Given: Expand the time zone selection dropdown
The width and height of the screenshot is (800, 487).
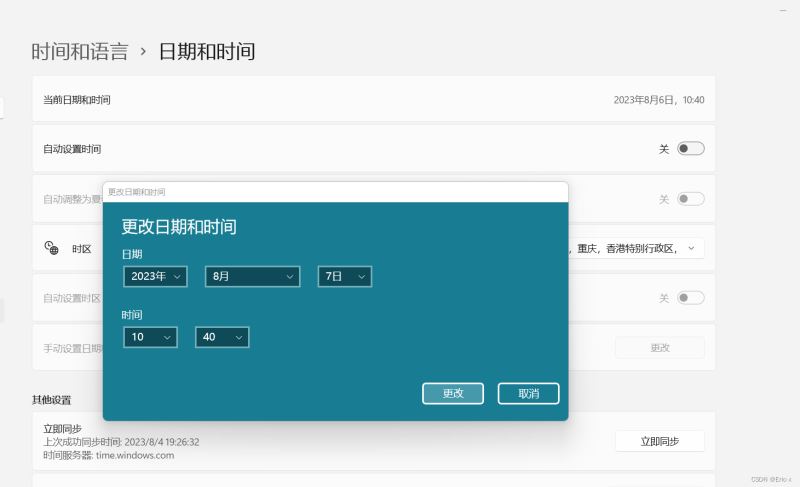Looking at the screenshot, I should 637,248.
